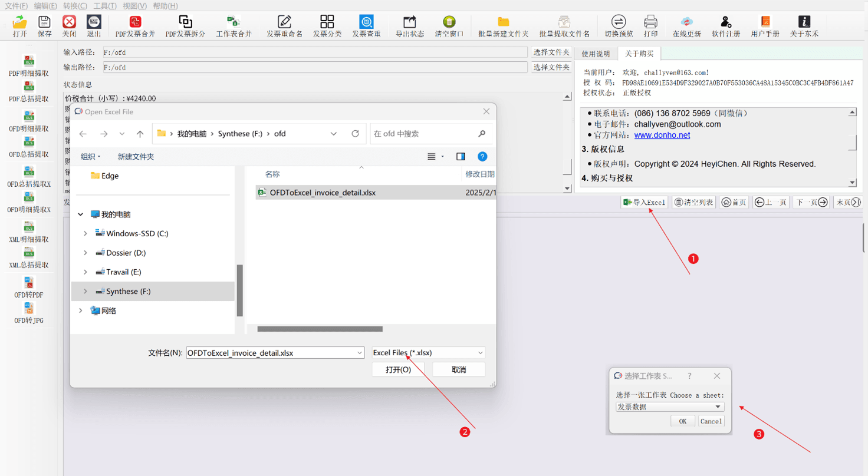The image size is (868, 476).
Task: Collapse the 我的电脑 tree node
Action: point(81,214)
